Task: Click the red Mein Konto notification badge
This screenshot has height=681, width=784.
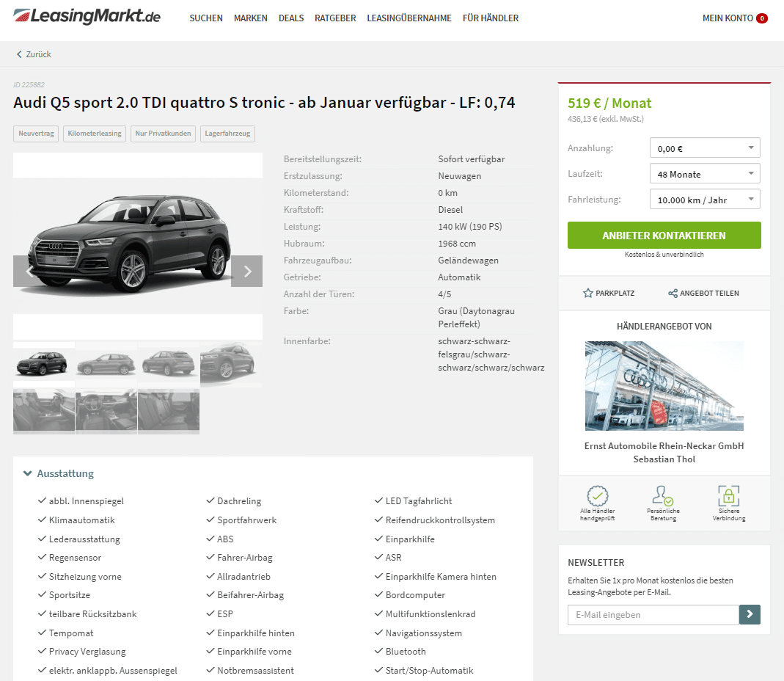Action: pyautogui.click(x=762, y=18)
